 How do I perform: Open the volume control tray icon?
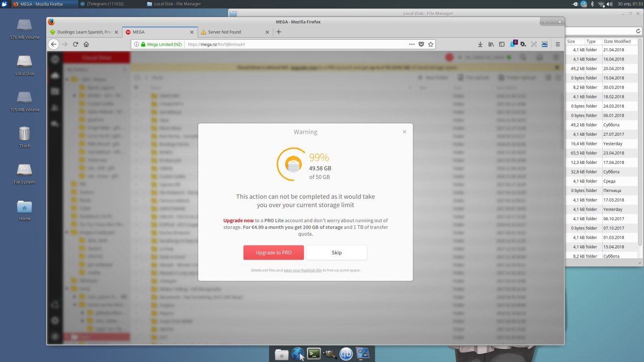(609, 4)
